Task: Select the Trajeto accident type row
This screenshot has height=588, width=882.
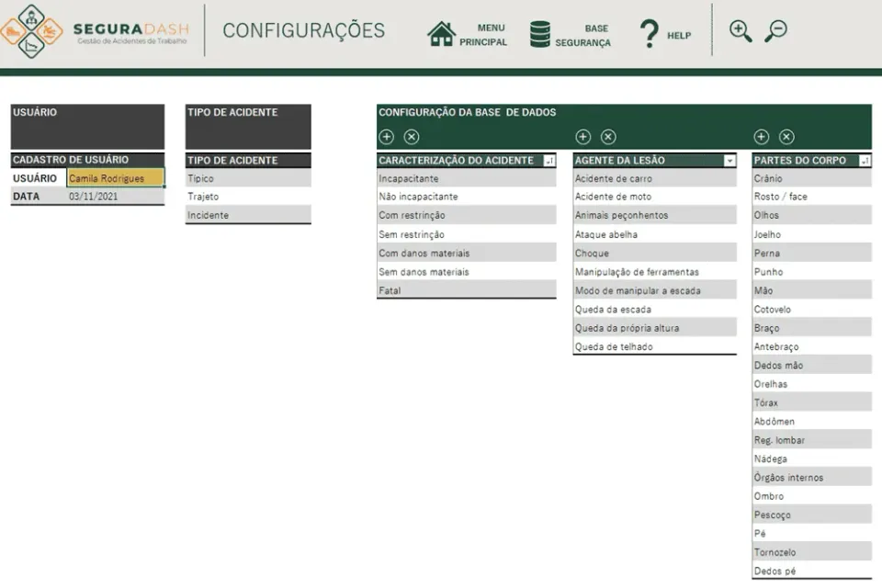Action: 248,197
